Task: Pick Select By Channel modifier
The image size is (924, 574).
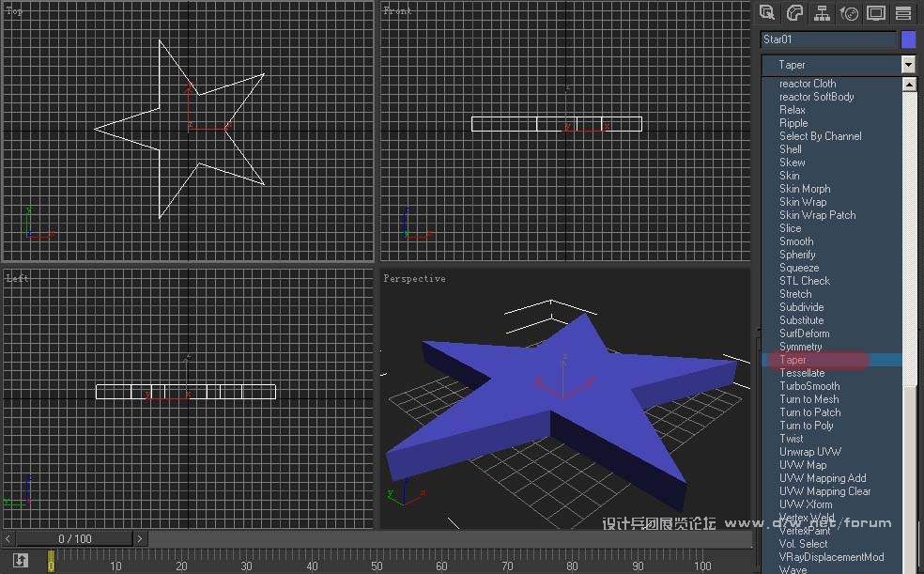Action: [x=821, y=136]
